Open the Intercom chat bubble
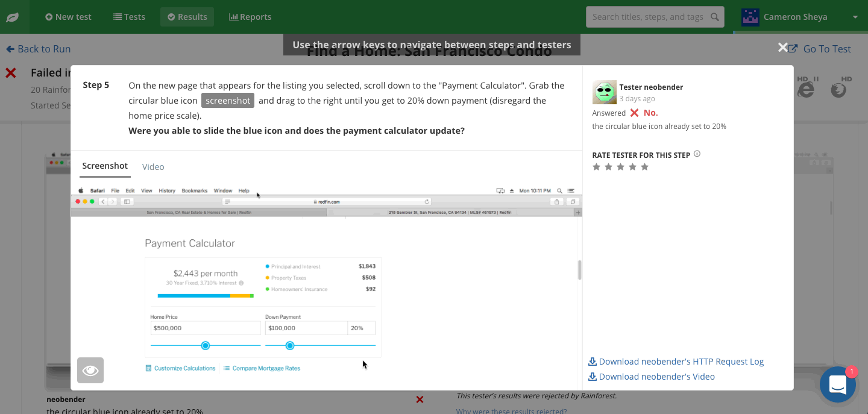The image size is (868, 414). point(838,384)
